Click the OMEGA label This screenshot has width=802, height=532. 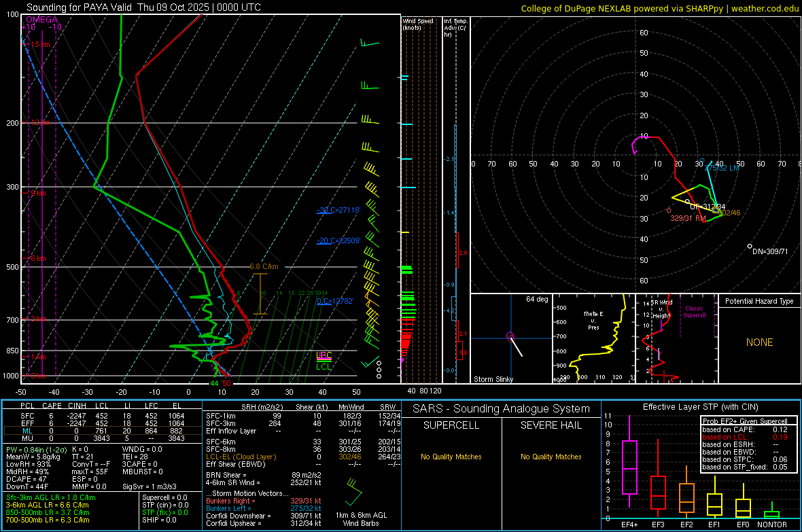pyautogui.click(x=42, y=20)
